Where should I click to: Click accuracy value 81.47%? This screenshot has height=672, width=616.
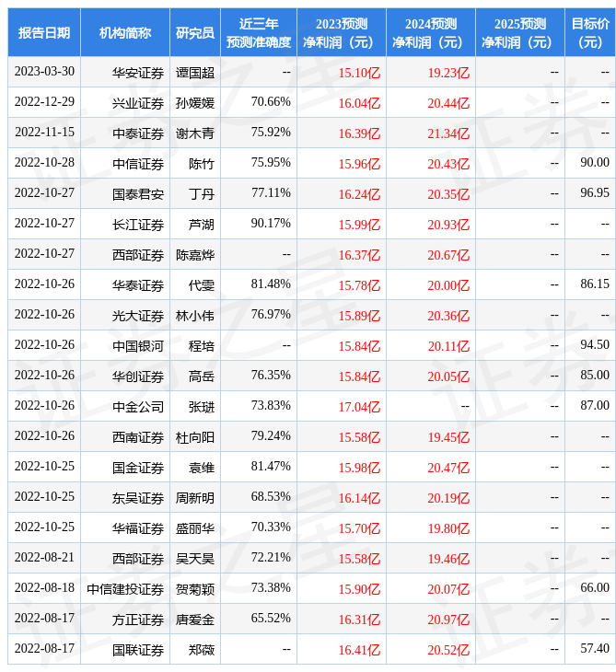coord(271,467)
